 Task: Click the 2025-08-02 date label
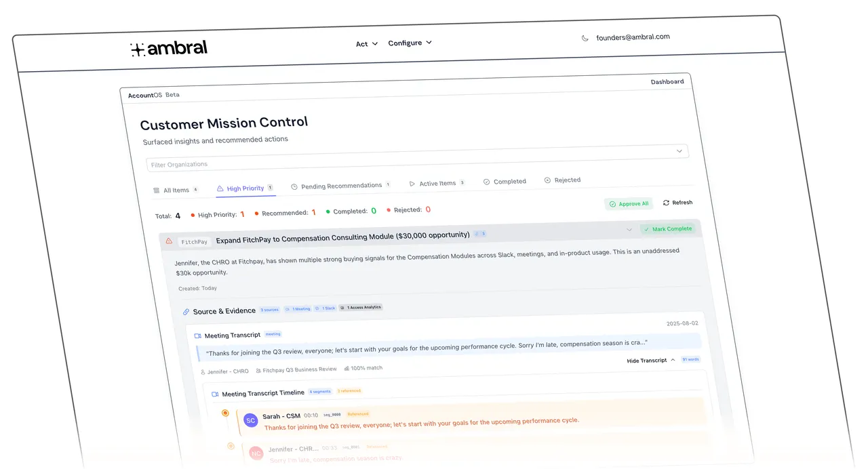point(682,324)
